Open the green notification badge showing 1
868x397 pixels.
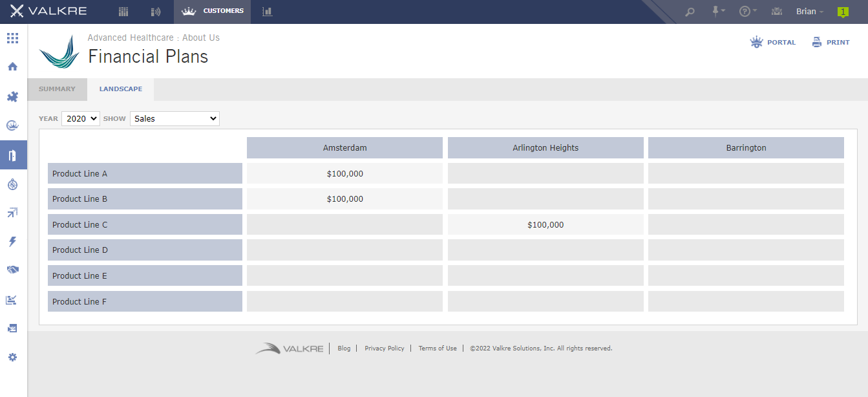[x=843, y=12]
